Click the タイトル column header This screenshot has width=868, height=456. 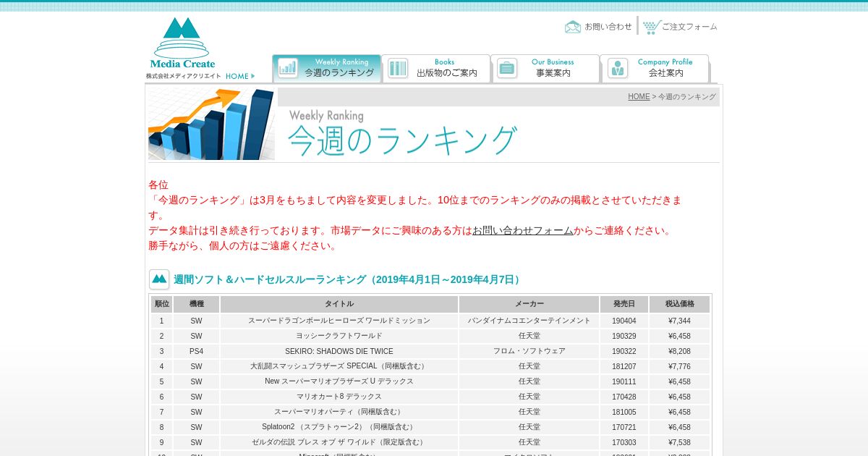[x=339, y=304]
